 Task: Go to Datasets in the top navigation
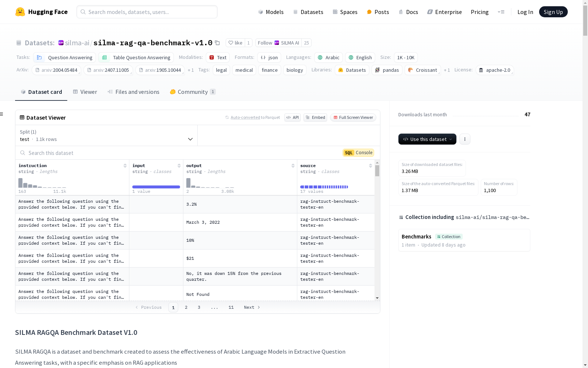pos(308,12)
